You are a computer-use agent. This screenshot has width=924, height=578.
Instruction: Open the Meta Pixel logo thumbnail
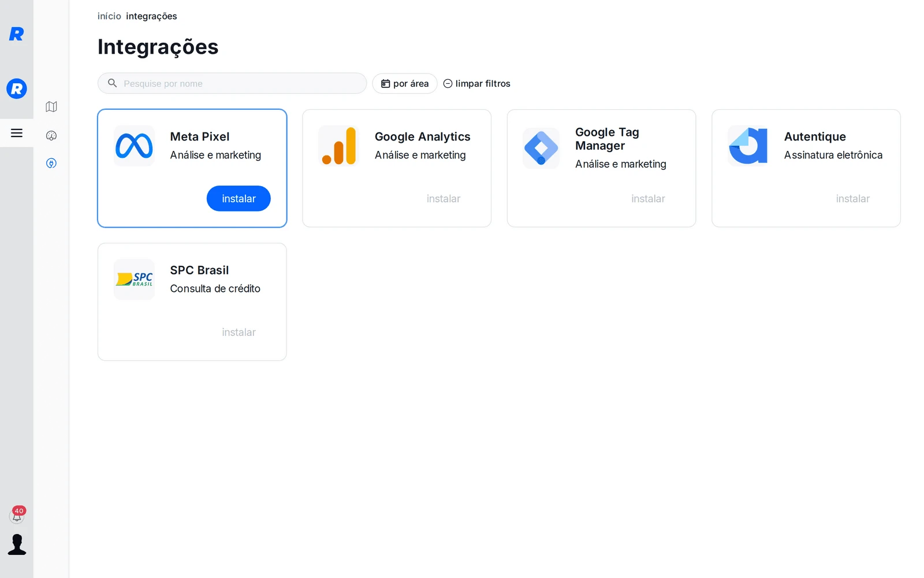click(x=134, y=146)
